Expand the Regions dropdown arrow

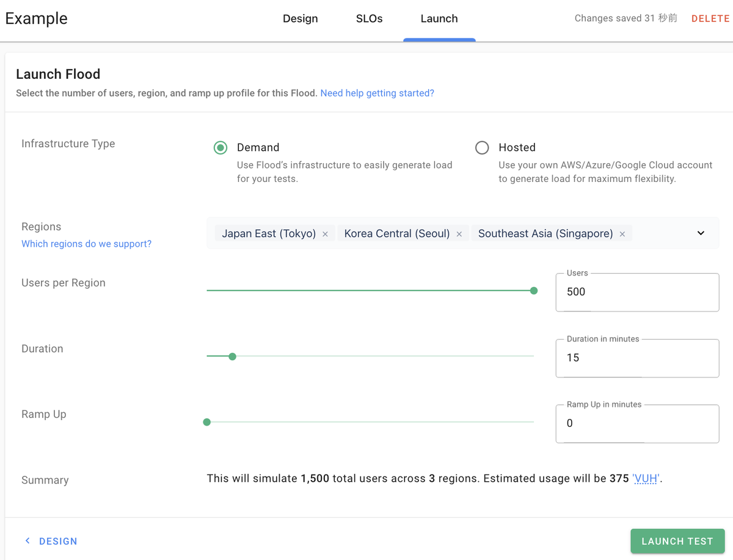click(x=701, y=233)
